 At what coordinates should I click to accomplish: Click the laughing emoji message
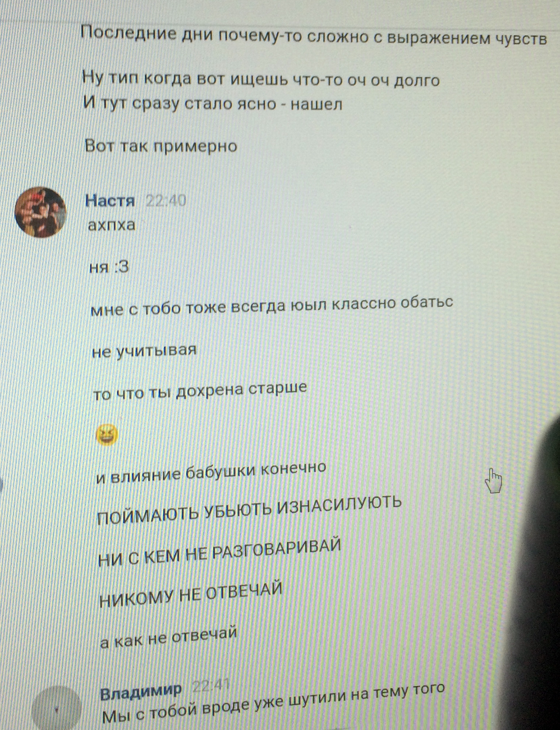point(107,435)
